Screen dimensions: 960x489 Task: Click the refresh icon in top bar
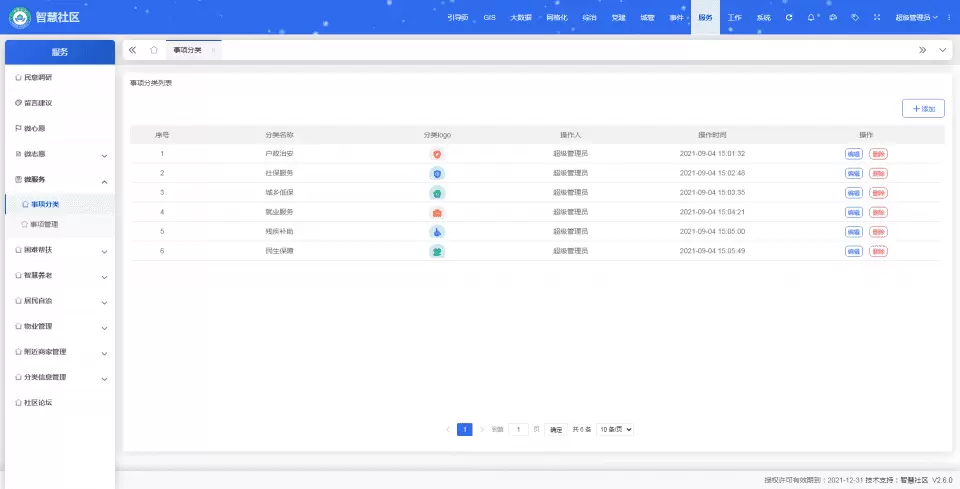point(789,18)
